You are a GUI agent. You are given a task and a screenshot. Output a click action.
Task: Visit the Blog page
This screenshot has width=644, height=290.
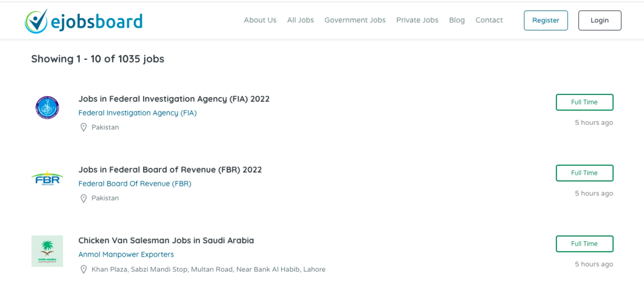tap(457, 20)
